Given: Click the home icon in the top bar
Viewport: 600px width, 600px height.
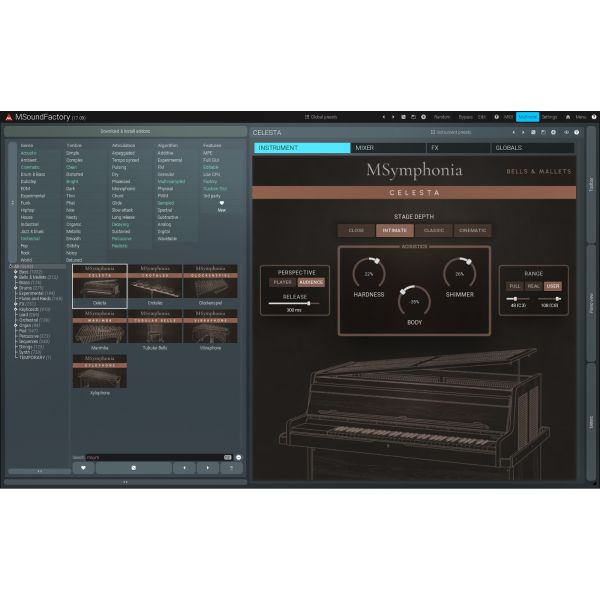Looking at the screenshot, I should (x=568, y=117).
